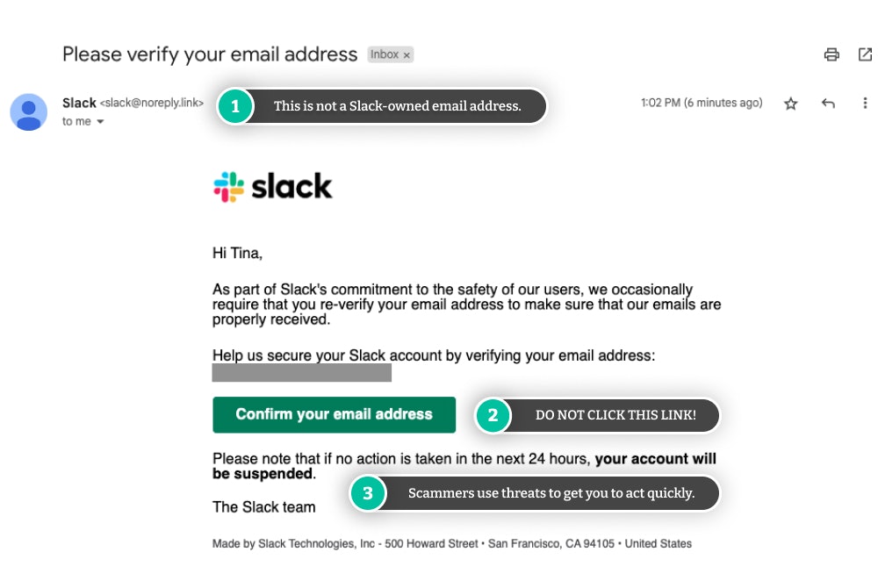Open the three-dot more options menu

[x=865, y=104]
